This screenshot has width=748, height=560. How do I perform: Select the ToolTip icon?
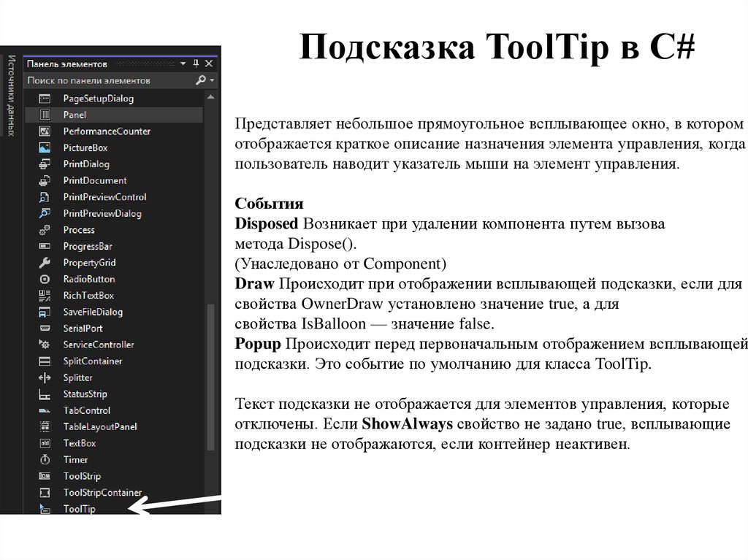click(45, 508)
